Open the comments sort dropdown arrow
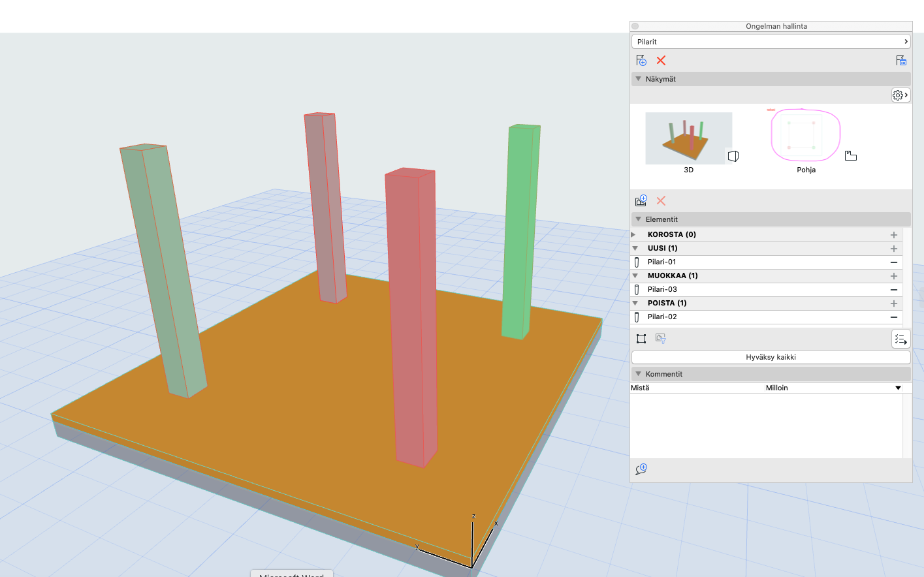Viewport: 924px width, 577px height. click(x=898, y=388)
